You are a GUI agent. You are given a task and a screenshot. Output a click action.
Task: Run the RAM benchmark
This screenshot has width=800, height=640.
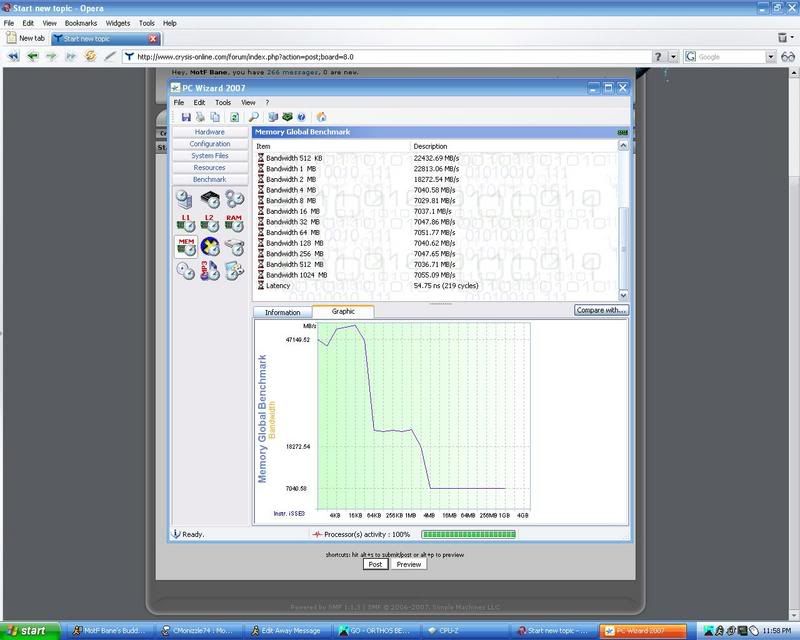tap(234, 223)
